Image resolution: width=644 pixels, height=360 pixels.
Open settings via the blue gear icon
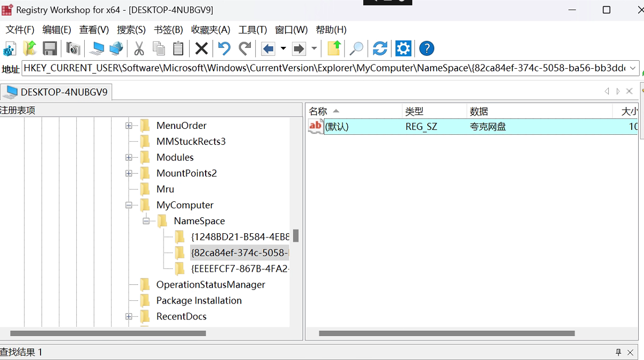403,49
